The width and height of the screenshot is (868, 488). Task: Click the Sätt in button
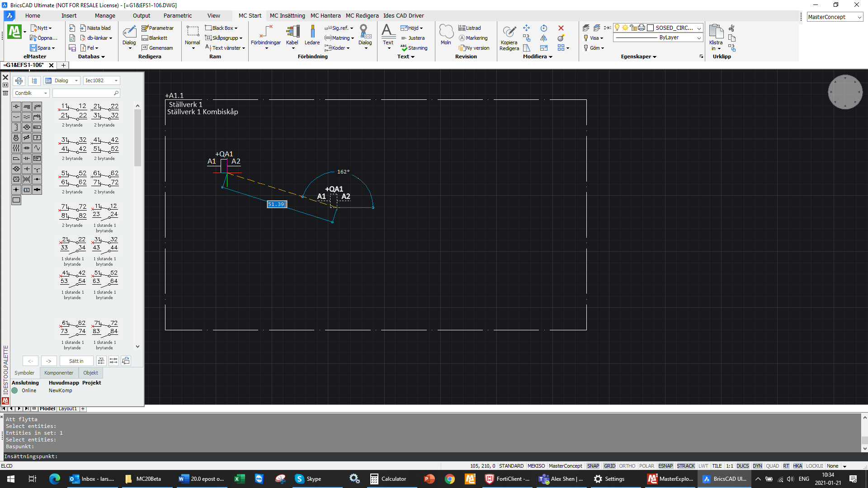76,361
